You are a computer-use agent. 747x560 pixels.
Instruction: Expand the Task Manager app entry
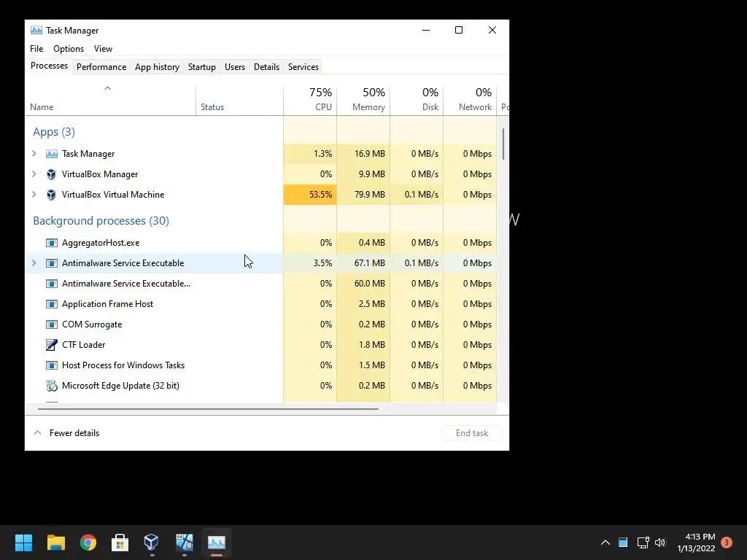point(34,154)
